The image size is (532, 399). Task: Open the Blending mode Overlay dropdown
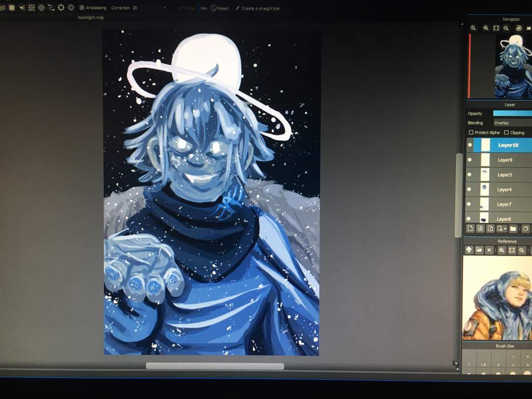pos(512,123)
